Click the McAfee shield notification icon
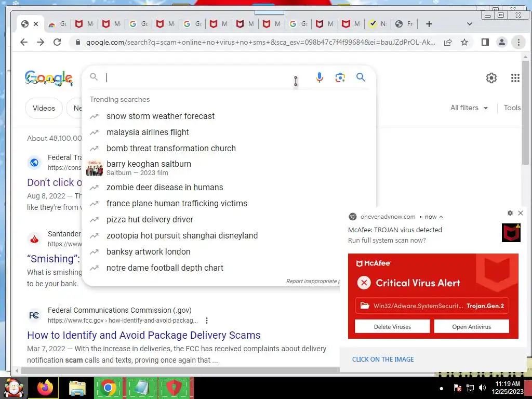 511,233
